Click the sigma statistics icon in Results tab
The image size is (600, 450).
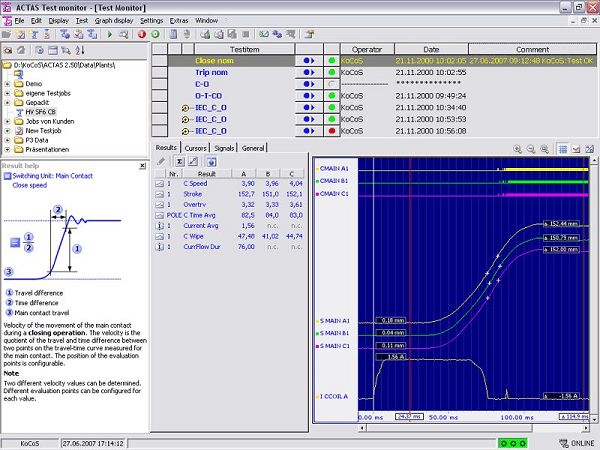179,161
